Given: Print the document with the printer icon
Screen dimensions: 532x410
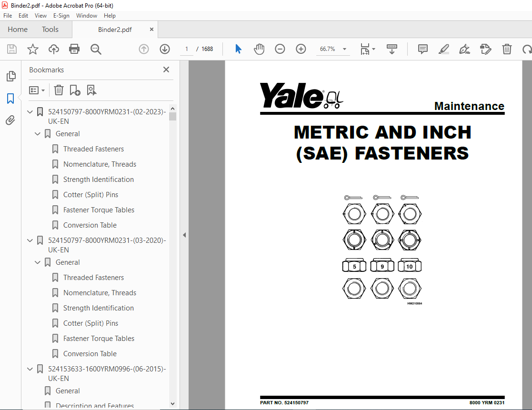Looking at the screenshot, I should click(x=74, y=49).
